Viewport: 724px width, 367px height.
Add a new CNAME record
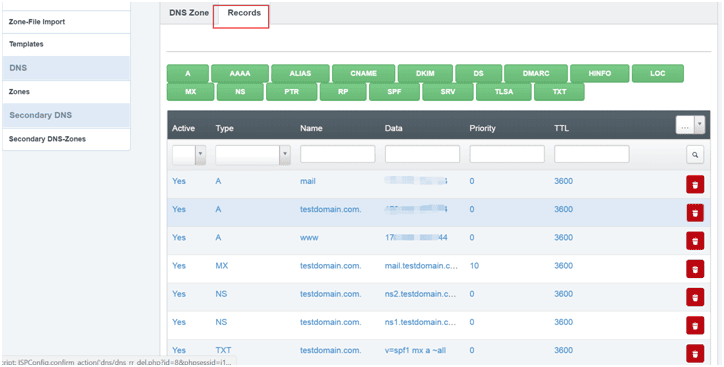[363, 73]
